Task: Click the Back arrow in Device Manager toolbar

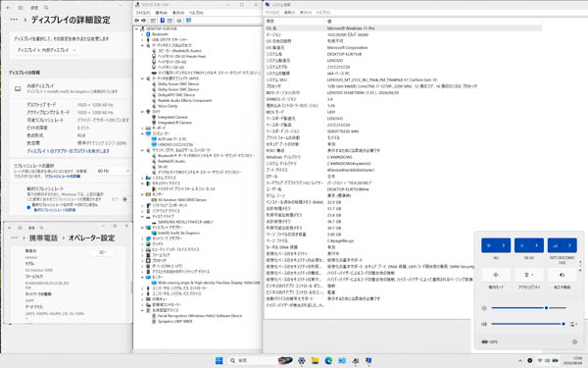Action: pos(137,21)
